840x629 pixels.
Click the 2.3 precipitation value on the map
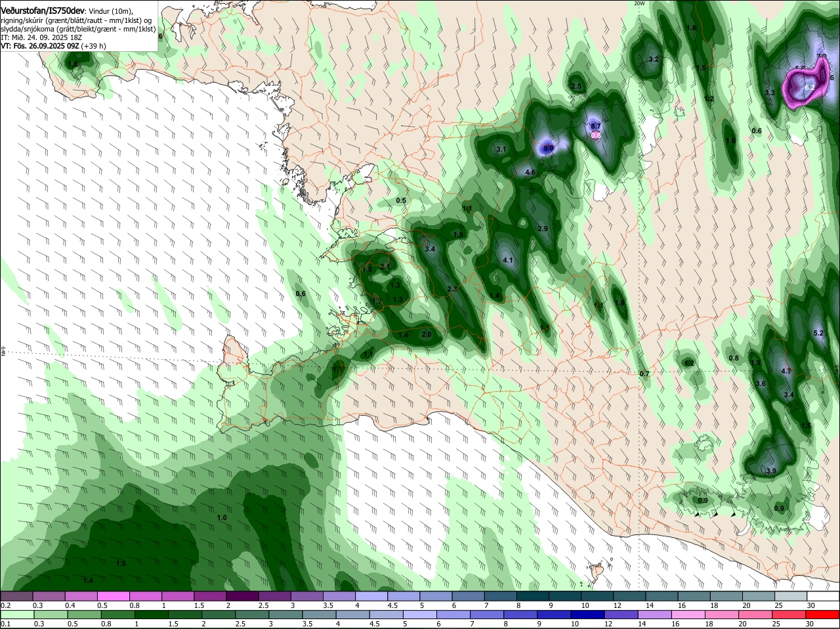[451, 290]
